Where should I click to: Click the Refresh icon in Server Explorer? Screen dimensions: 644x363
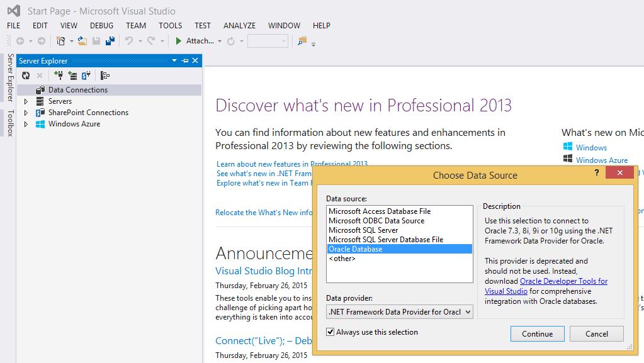tap(26, 75)
